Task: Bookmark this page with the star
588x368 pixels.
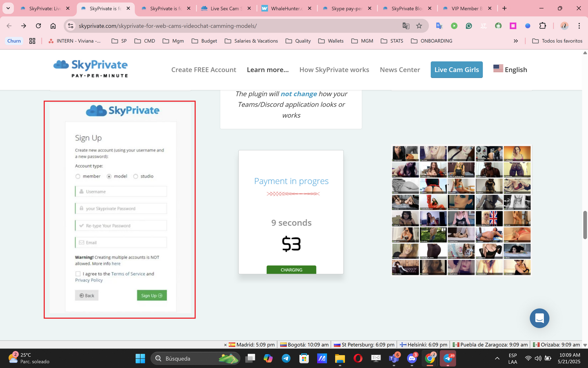Action: (x=419, y=26)
